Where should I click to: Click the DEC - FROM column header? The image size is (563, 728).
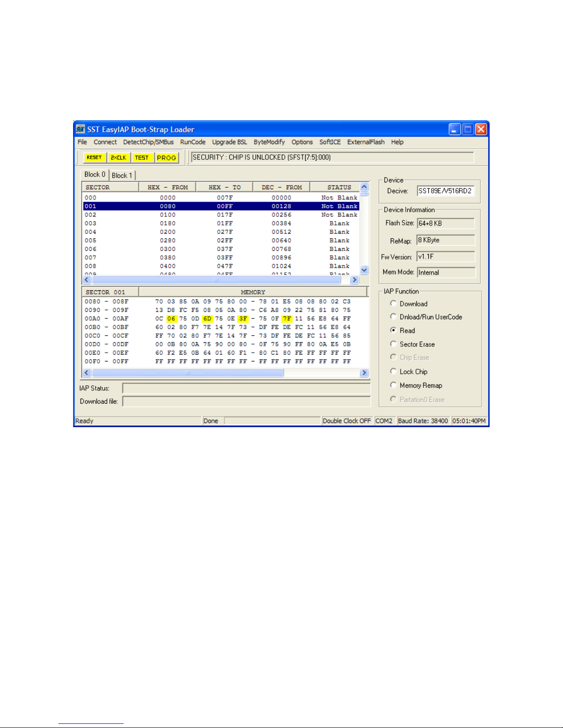click(282, 187)
